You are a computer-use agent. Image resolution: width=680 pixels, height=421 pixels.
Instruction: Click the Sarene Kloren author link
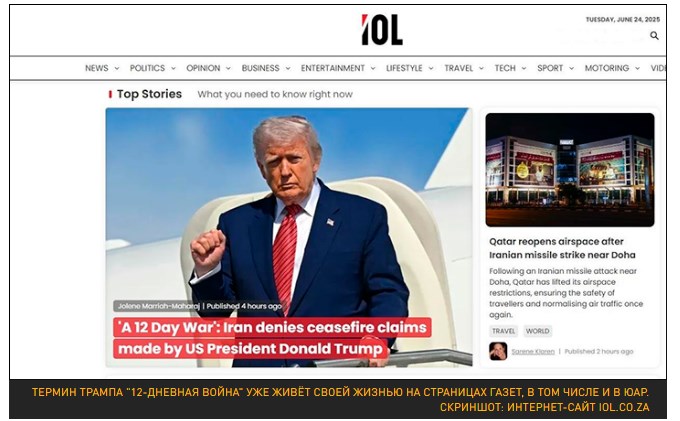pyautogui.click(x=533, y=352)
